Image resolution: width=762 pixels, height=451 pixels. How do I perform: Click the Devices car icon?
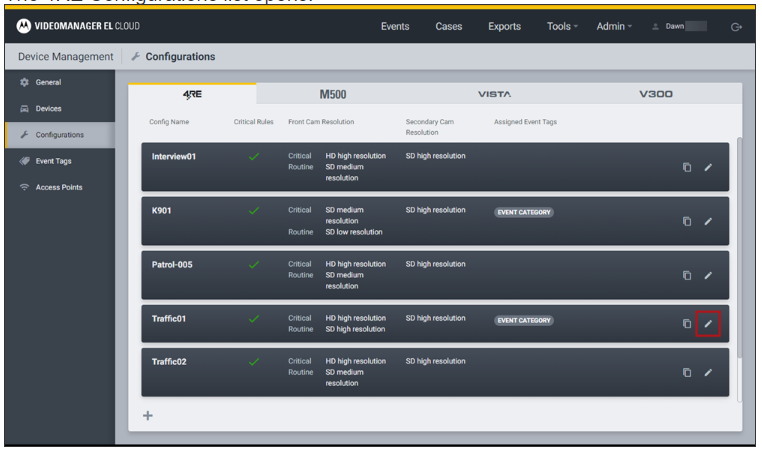pyautogui.click(x=24, y=108)
